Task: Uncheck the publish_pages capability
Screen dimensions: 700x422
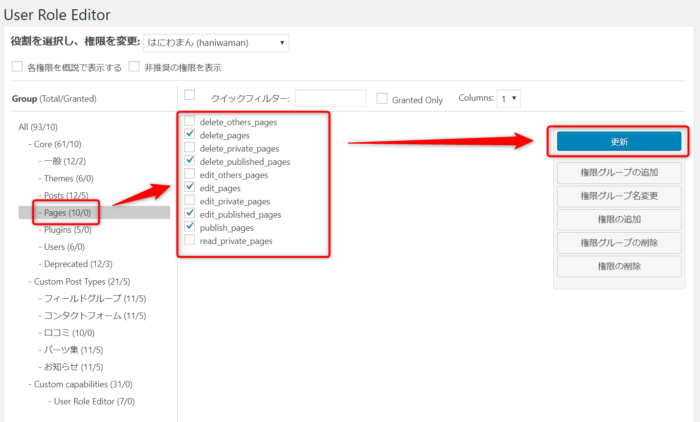Action: [190, 228]
